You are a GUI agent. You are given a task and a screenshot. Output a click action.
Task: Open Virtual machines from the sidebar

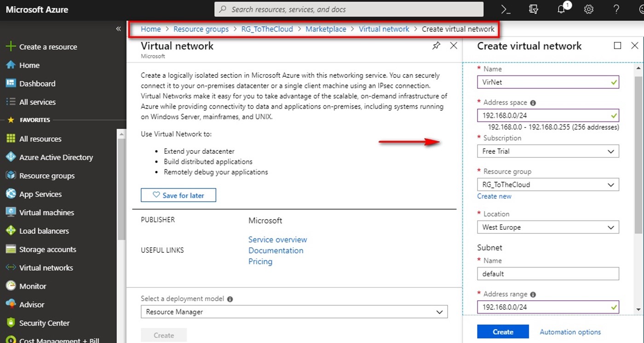46,213
